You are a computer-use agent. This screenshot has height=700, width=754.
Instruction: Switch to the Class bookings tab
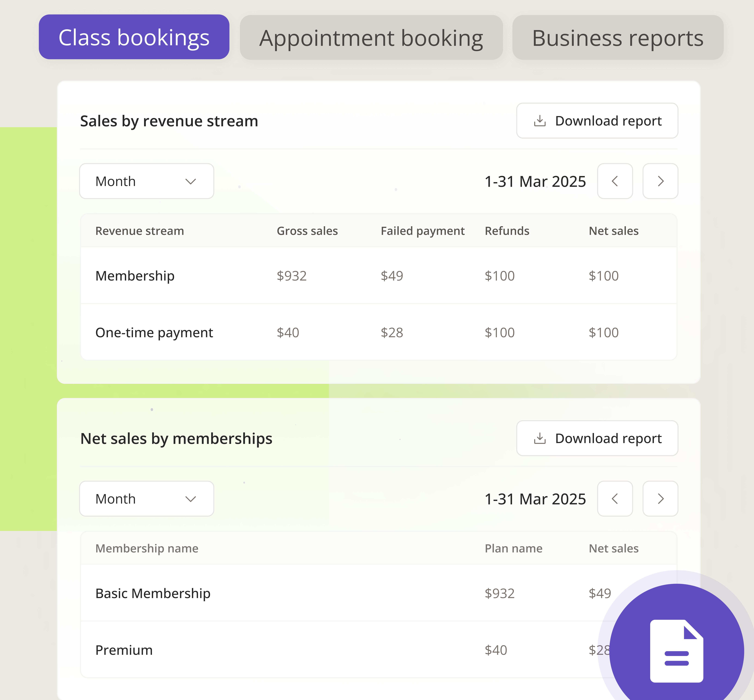coord(134,37)
